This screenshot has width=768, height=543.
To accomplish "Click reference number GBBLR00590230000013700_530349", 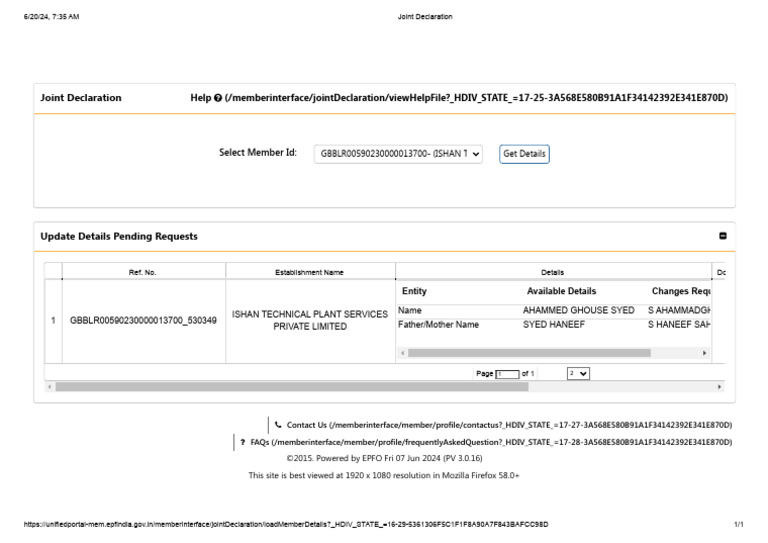I will pos(143,320).
